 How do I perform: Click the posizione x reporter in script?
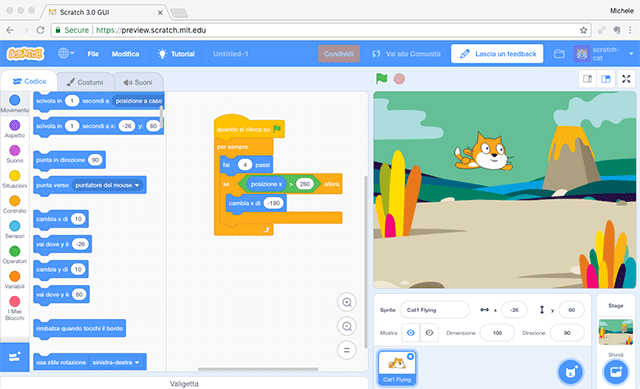[266, 184]
